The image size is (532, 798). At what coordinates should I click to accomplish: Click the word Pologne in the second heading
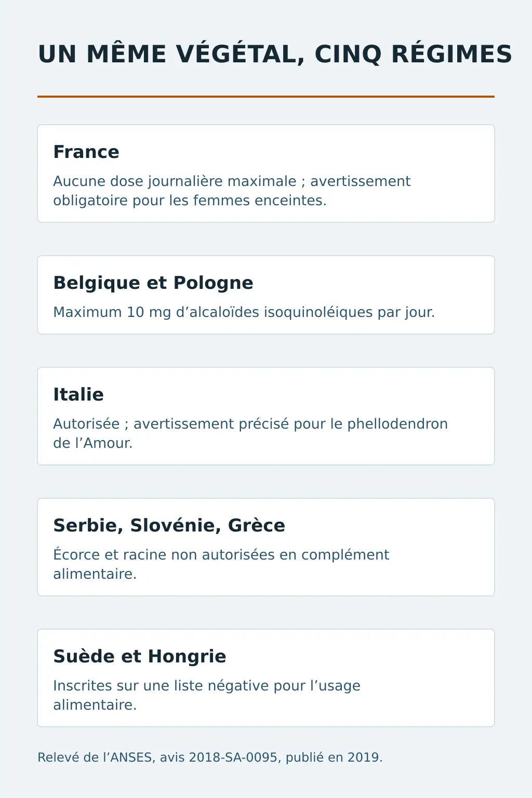pyautogui.click(x=213, y=283)
